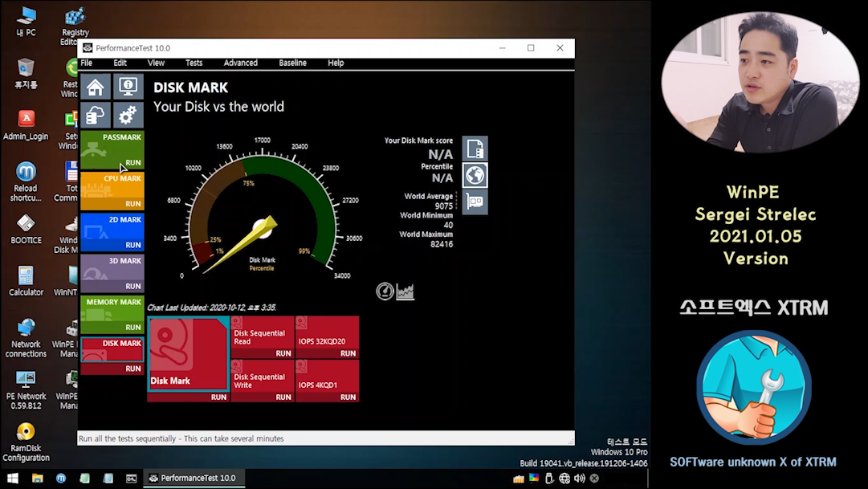Open the System Information monitor icon

[128, 87]
